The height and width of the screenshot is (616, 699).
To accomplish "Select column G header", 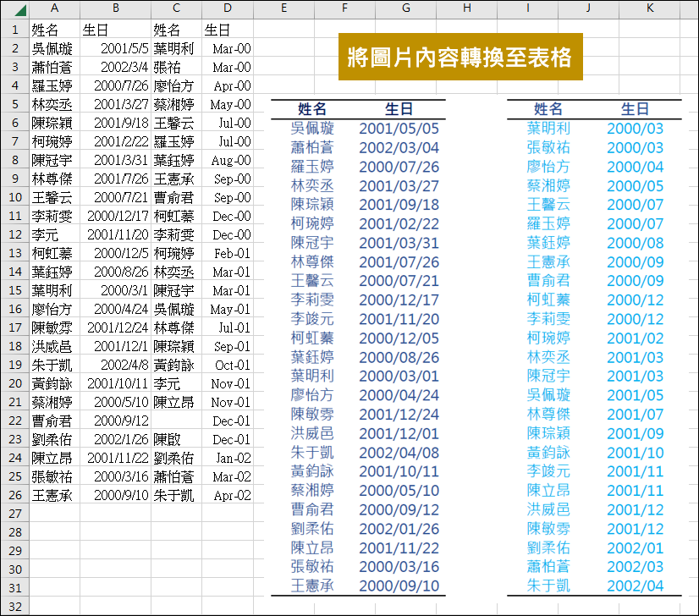I will coord(405,8).
